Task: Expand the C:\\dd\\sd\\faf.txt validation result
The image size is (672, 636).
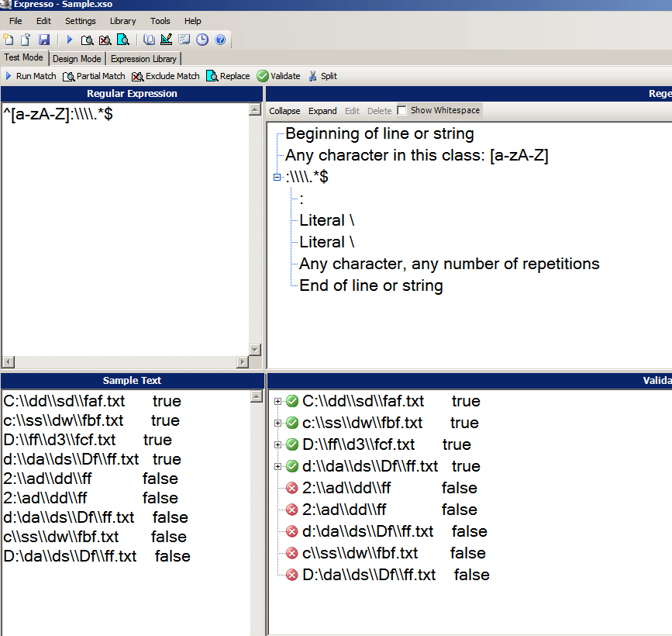Action: pos(277,402)
